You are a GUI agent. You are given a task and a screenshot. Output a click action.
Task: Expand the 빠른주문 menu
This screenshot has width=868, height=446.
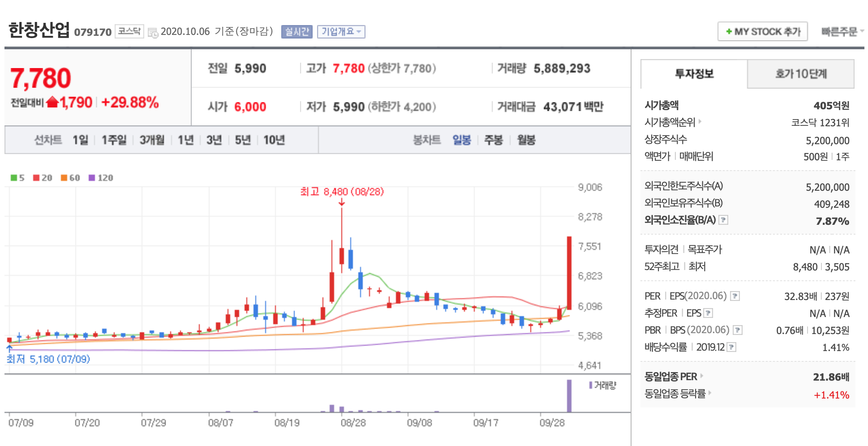842,32
